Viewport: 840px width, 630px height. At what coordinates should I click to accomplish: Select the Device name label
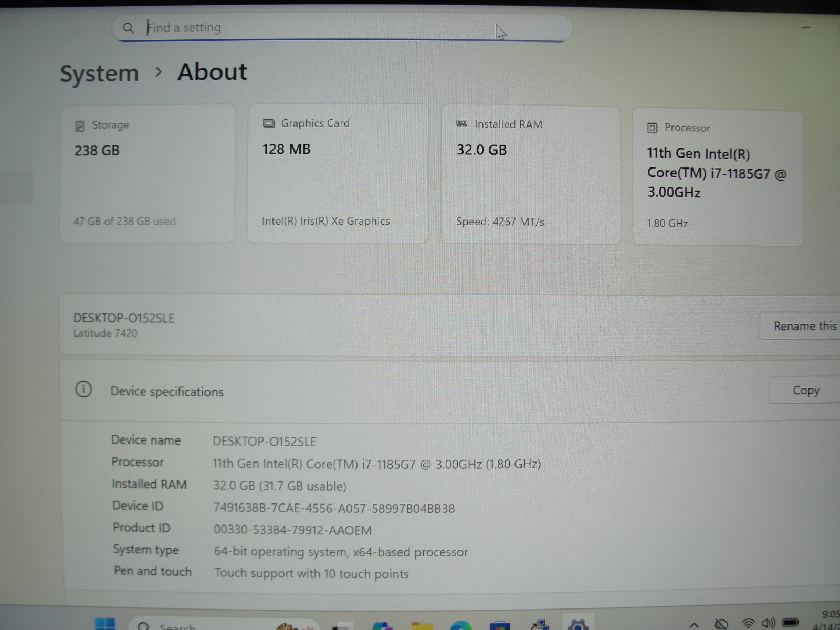click(146, 440)
